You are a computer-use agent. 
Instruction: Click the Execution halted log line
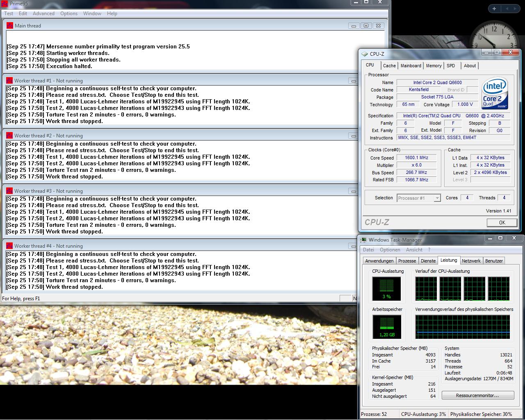click(x=50, y=66)
